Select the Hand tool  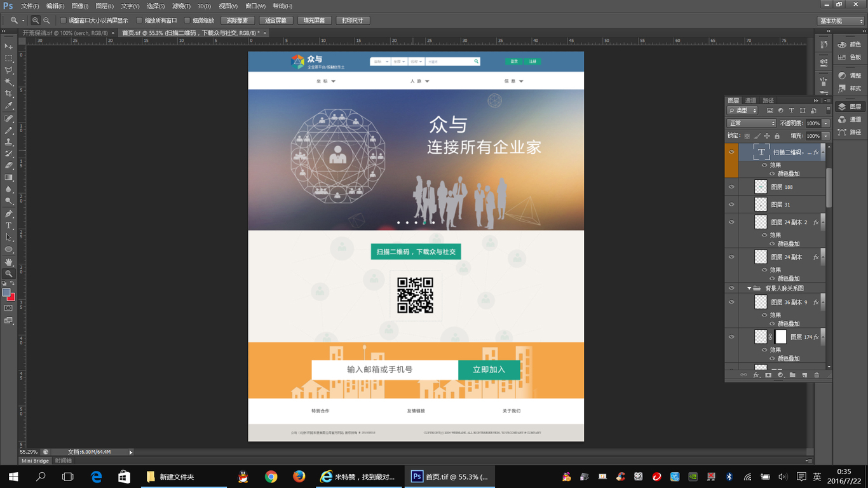(x=9, y=262)
